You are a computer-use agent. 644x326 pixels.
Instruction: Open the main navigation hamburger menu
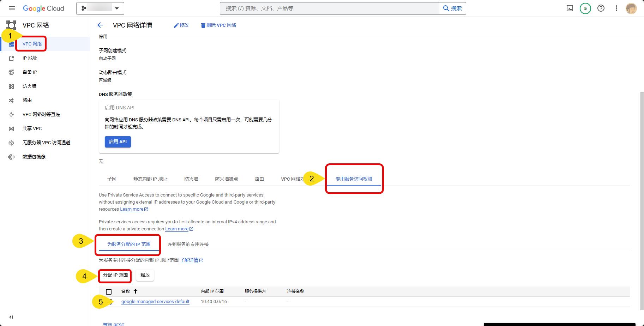[12, 8]
